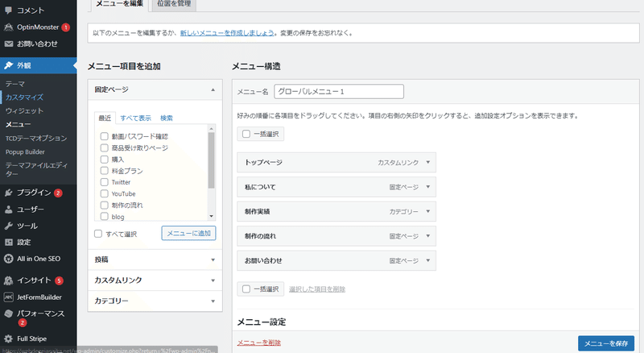Switch to the 検索 pages tab

pyautogui.click(x=167, y=118)
